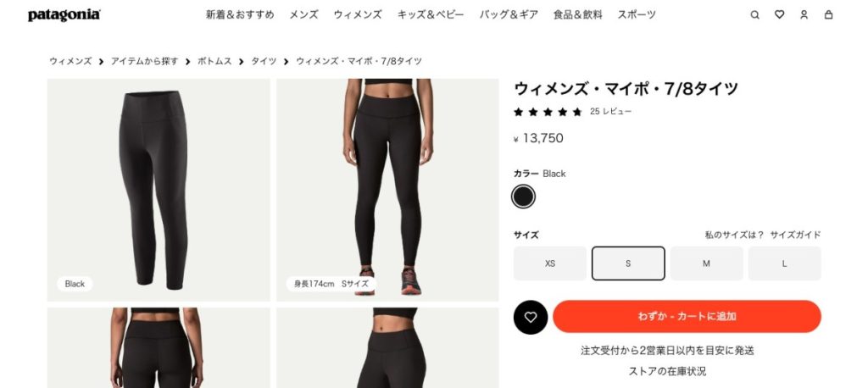The image size is (868, 388).
Task: Open the wishlist heart icon in header
Action: pos(779,15)
